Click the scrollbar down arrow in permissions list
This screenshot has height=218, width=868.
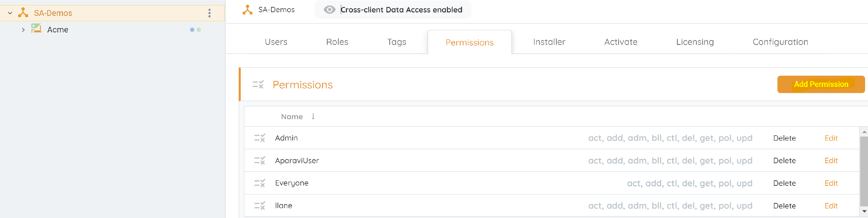pos(864,211)
